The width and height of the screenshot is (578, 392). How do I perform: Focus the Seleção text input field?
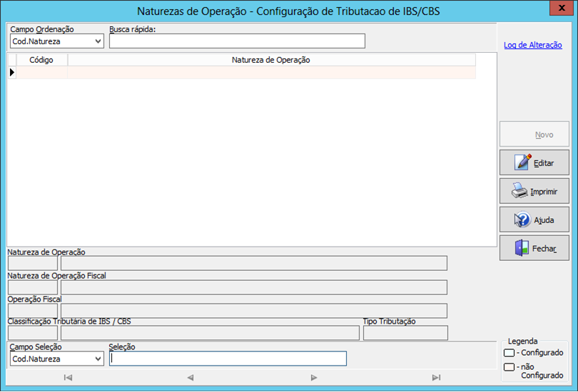click(228, 359)
